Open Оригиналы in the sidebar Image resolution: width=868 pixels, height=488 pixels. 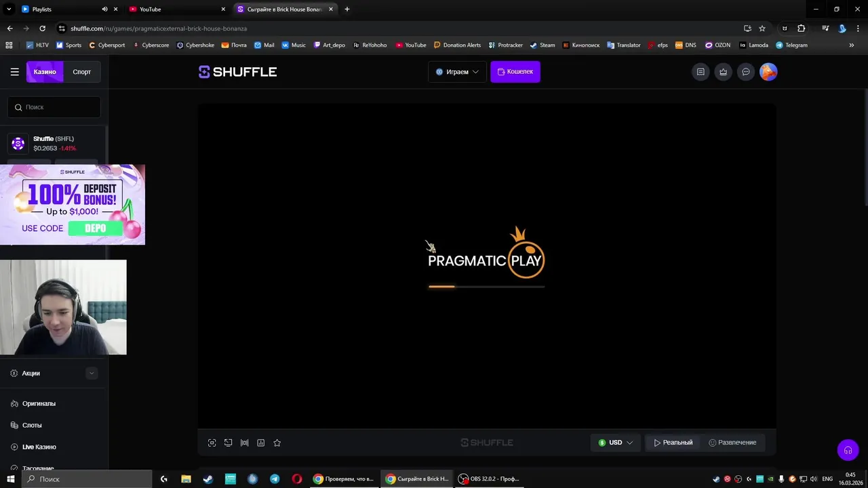click(39, 403)
